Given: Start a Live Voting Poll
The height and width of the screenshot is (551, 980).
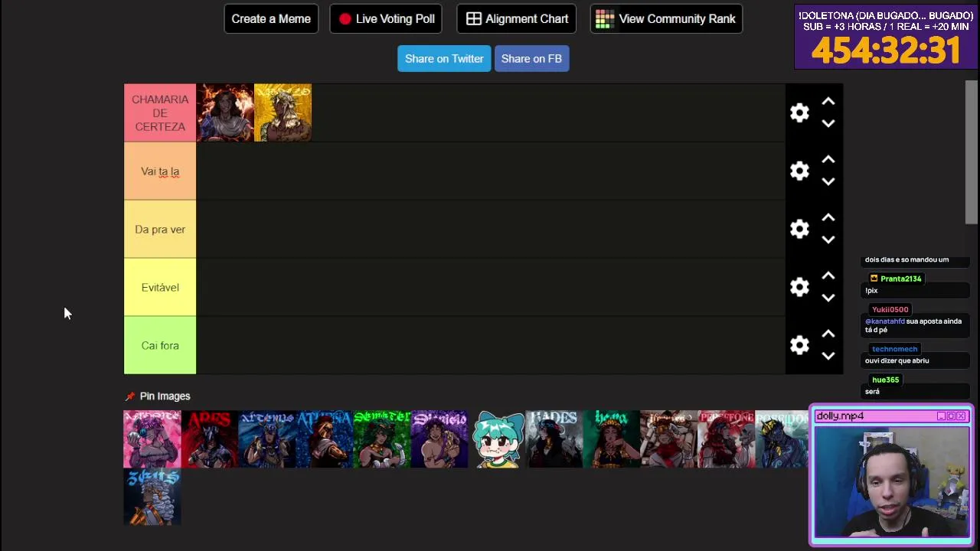Looking at the screenshot, I should pyautogui.click(x=386, y=18).
